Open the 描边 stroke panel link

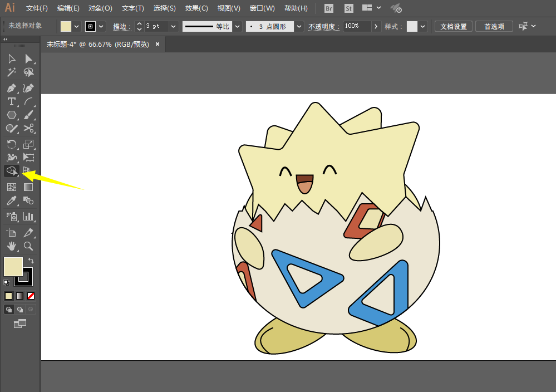point(122,27)
